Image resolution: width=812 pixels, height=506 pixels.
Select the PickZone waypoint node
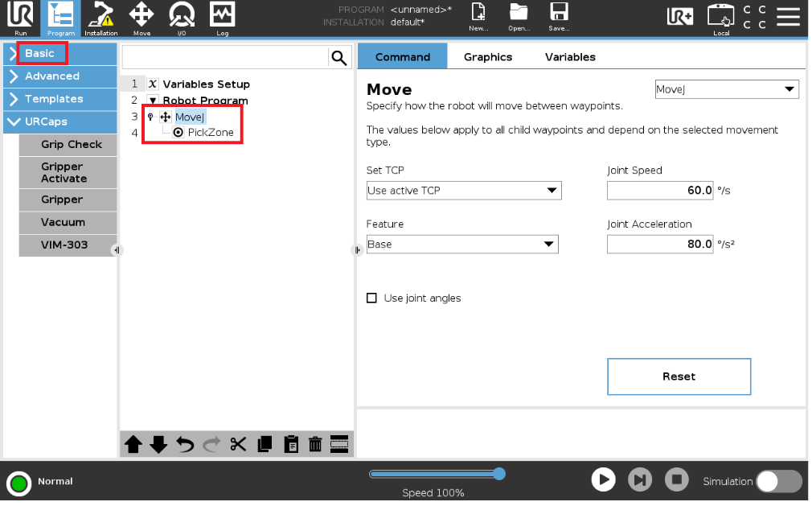[x=211, y=133]
